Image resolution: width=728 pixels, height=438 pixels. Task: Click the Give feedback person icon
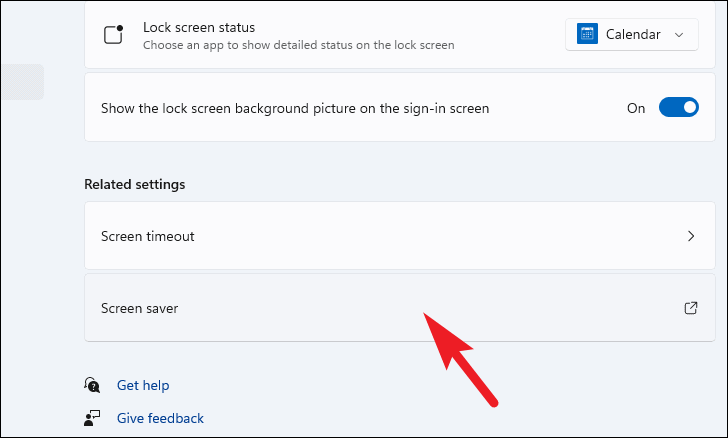click(x=92, y=418)
